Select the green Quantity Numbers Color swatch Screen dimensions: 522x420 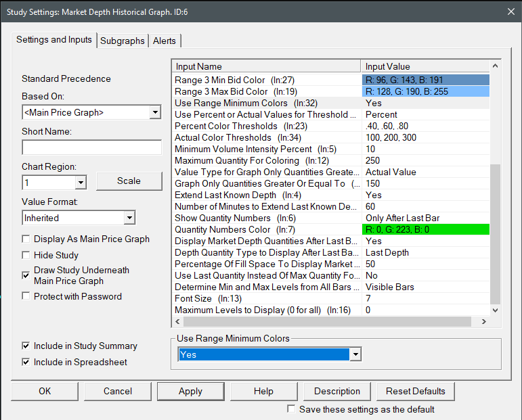pos(426,229)
